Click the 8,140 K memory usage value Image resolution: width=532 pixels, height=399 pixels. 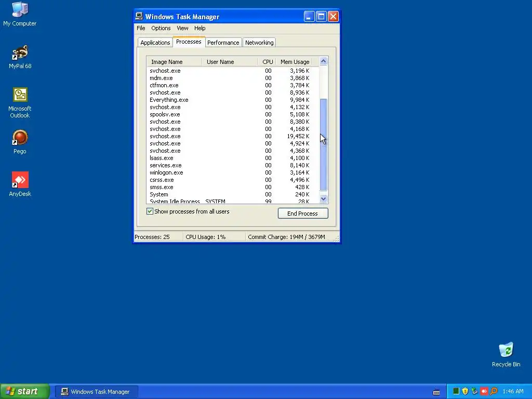[x=300, y=165]
